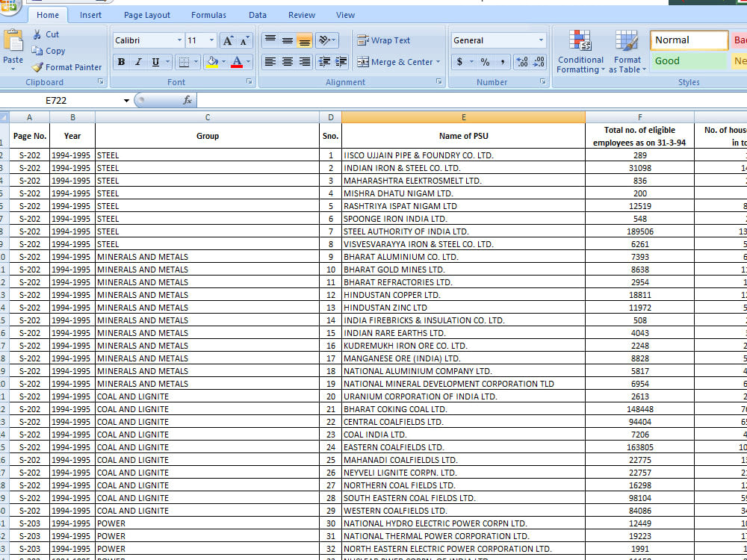Expand the Font Color dropdown arrow
Viewport: 747px width, 560px height.
pos(248,62)
